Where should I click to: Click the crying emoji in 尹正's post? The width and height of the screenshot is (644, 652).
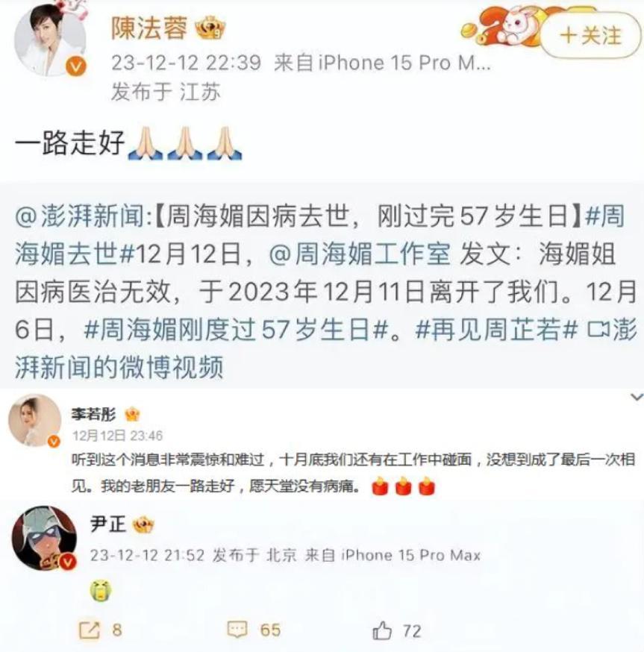(101, 591)
